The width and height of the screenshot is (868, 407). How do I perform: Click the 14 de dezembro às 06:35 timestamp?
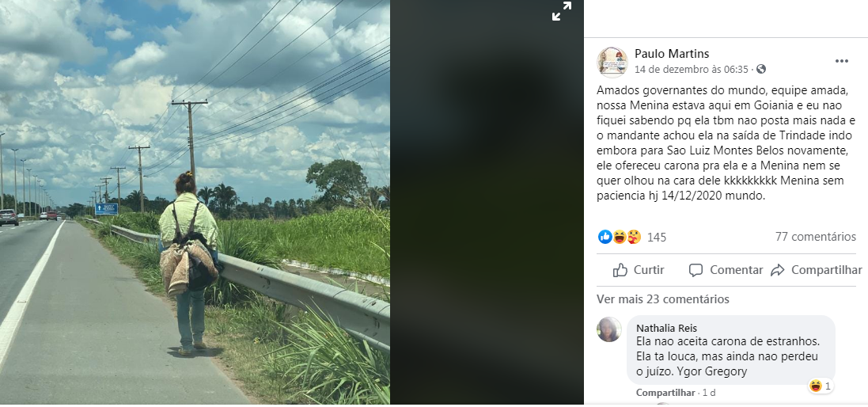pyautogui.click(x=692, y=69)
